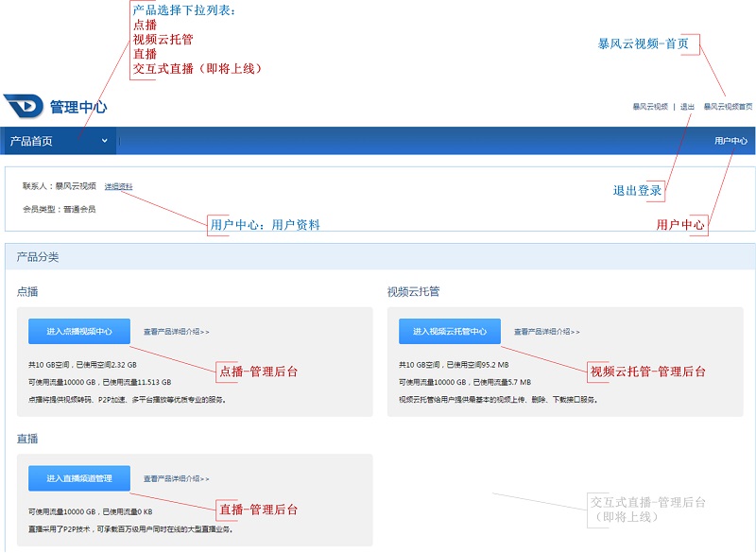Expand the 产品首页 dropdown arrow
Screen dimensions: 756x553
coord(104,139)
